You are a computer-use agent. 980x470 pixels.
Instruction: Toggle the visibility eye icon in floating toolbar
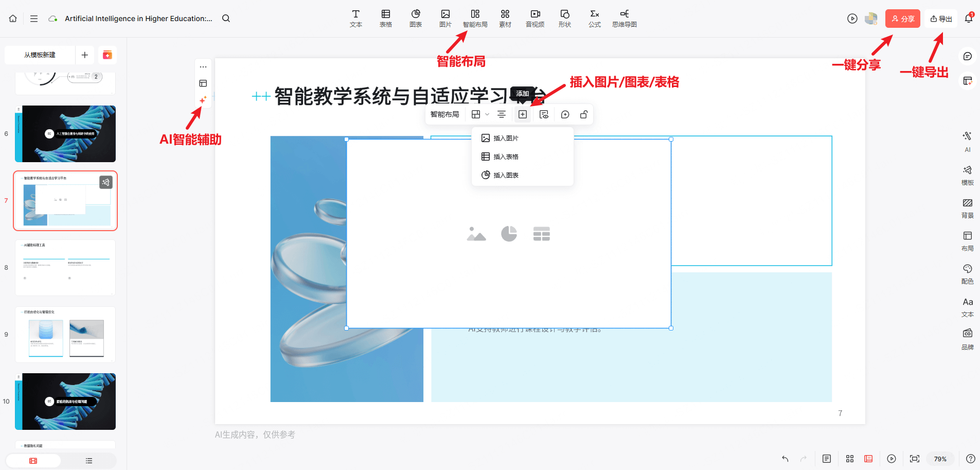click(544, 114)
